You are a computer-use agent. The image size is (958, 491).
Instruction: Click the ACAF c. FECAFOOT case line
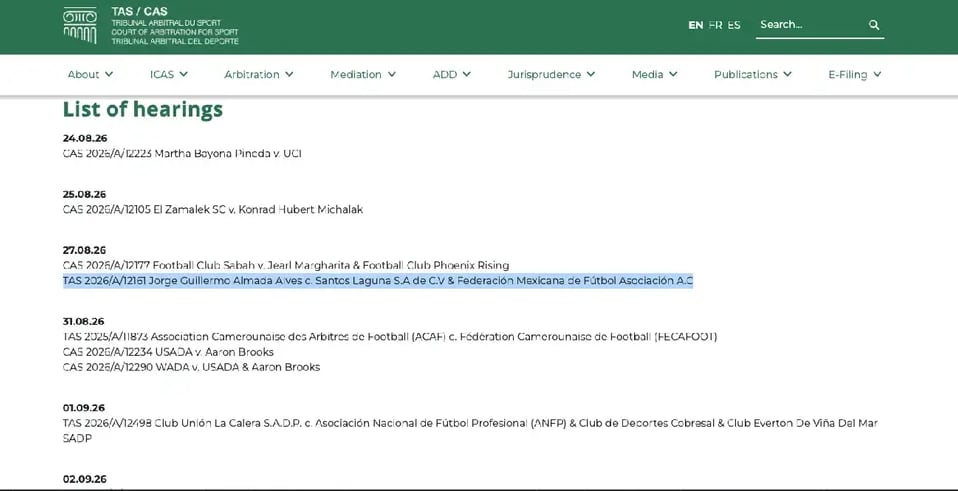[x=390, y=337]
